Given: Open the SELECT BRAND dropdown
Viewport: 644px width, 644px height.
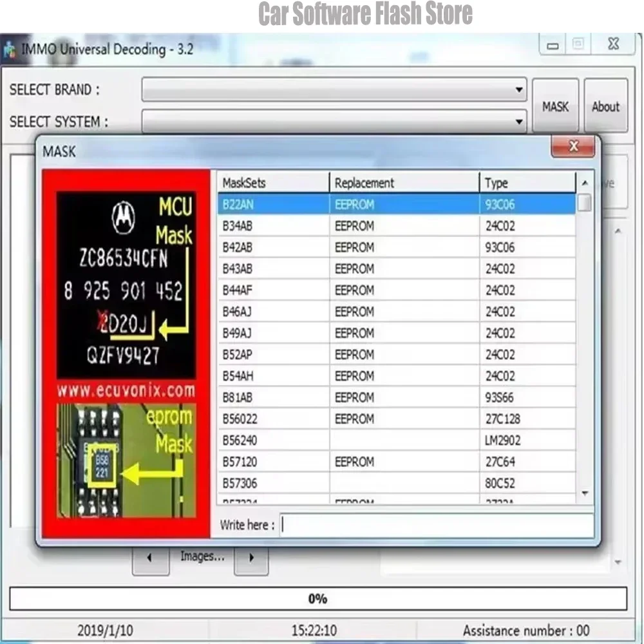Looking at the screenshot, I should tap(334, 89).
